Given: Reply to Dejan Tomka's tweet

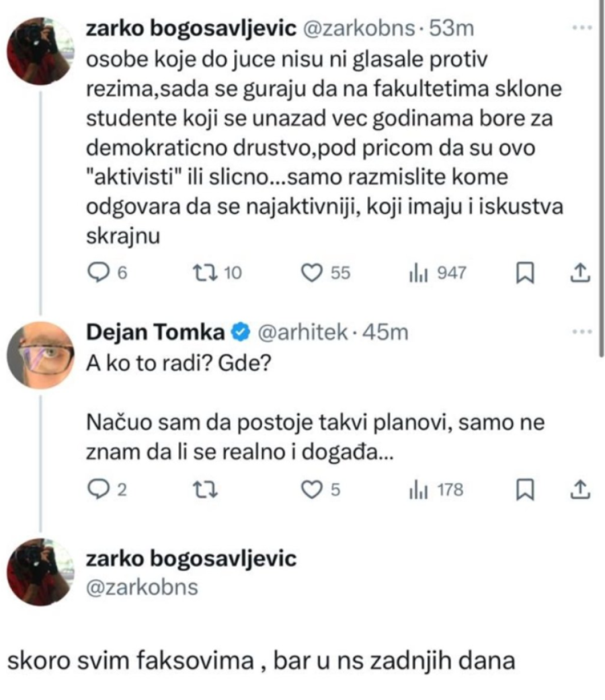Looking at the screenshot, I should 98,490.
